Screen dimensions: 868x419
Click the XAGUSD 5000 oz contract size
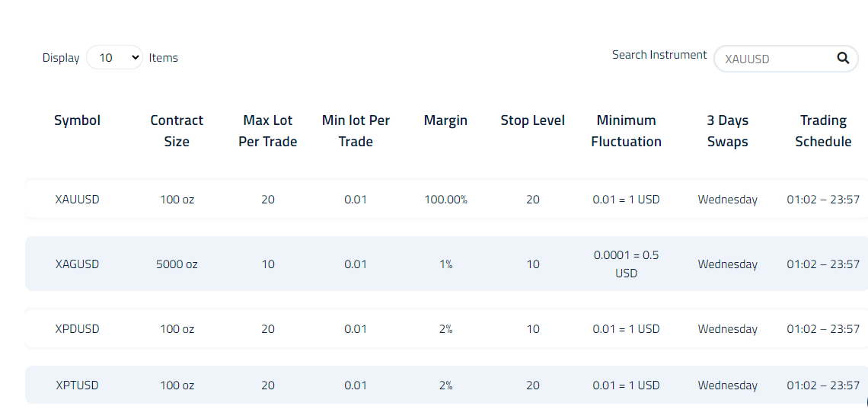point(177,264)
